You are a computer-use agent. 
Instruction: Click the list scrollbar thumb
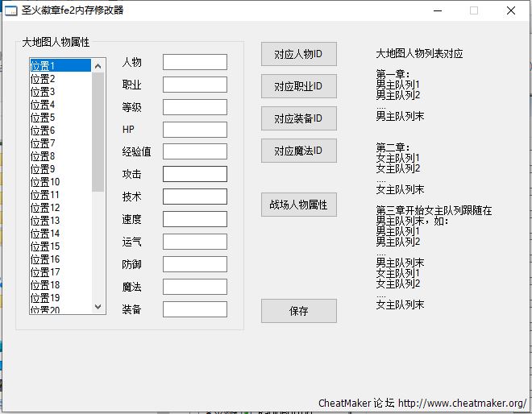pyautogui.click(x=98, y=129)
